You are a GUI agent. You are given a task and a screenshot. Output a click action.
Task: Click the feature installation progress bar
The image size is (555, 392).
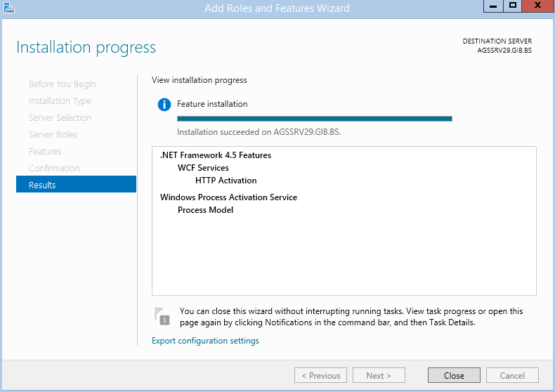315,119
